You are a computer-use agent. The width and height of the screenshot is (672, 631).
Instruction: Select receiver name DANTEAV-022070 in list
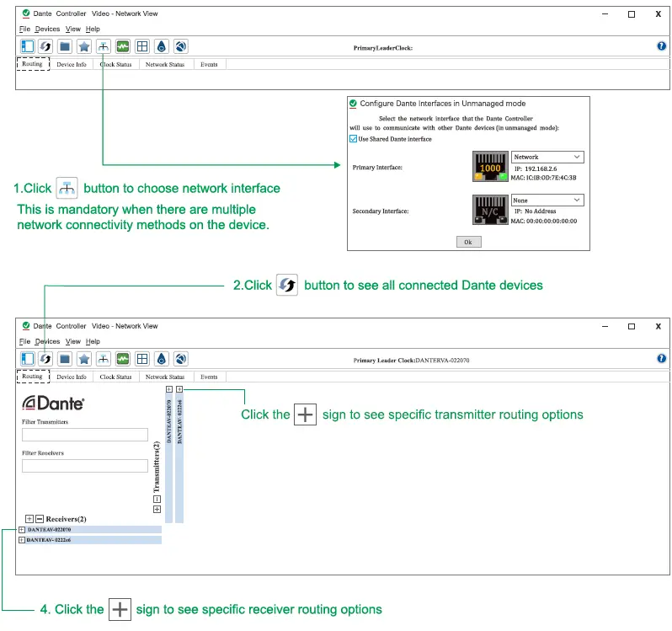[50, 530]
